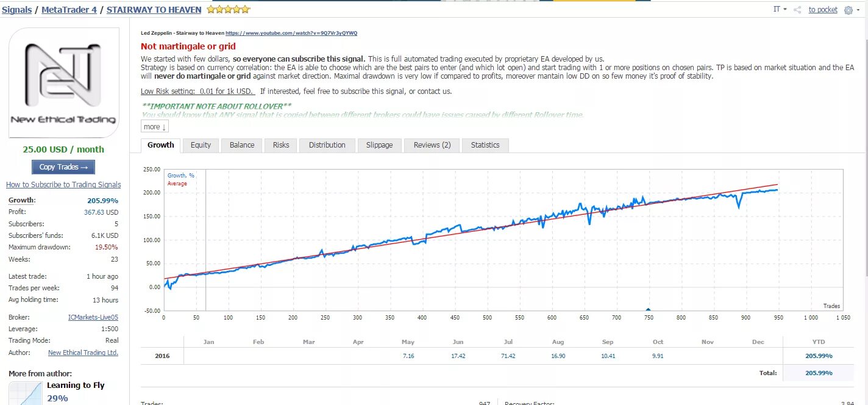Click the IMPORTANT NOTE ABOUT ROLLOVER heading
This screenshot has height=405, width=868.
coord(216,106)
